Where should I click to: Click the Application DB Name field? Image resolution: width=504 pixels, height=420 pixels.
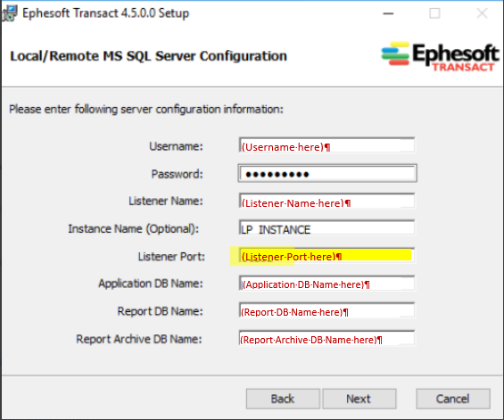tap(326, 284)
